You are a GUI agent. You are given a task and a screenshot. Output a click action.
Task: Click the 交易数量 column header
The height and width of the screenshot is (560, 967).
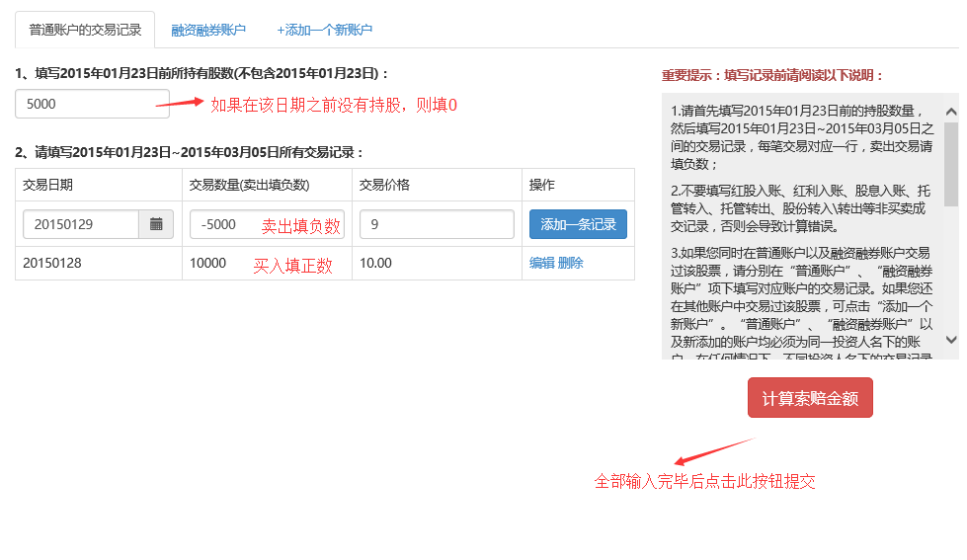tap(249, 185)
